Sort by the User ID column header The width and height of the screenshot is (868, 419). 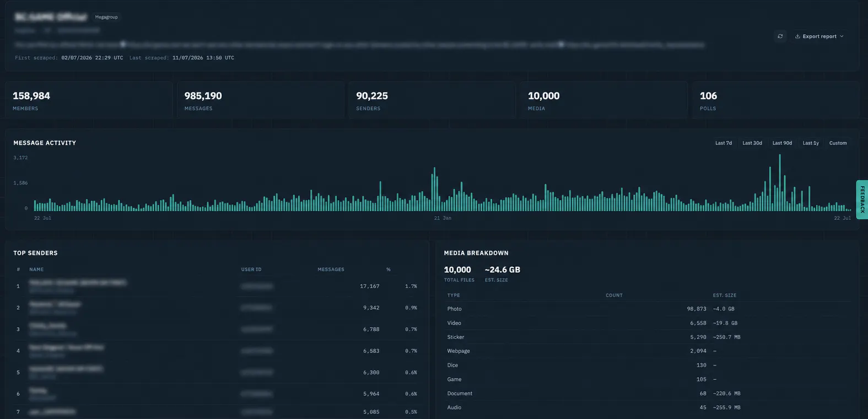251,270
